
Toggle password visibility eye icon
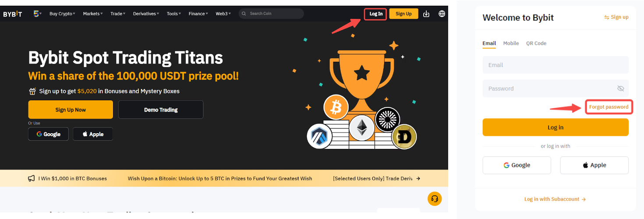coord(620,88)
